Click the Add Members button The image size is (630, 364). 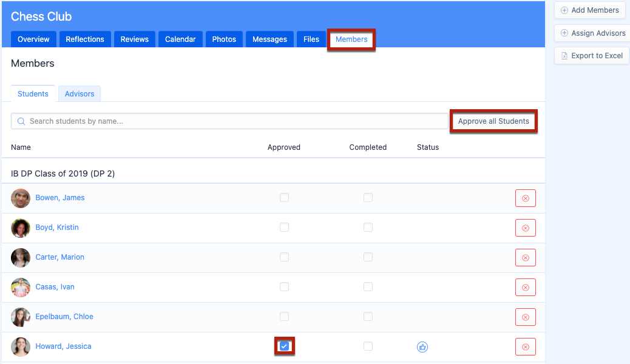589,10
